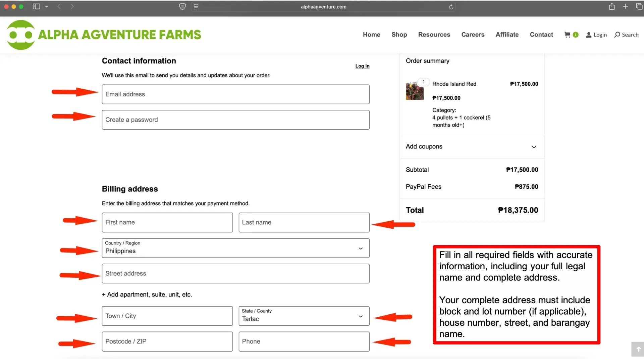
Task: Show the tab overview icon
Action: tap(639, 7)
